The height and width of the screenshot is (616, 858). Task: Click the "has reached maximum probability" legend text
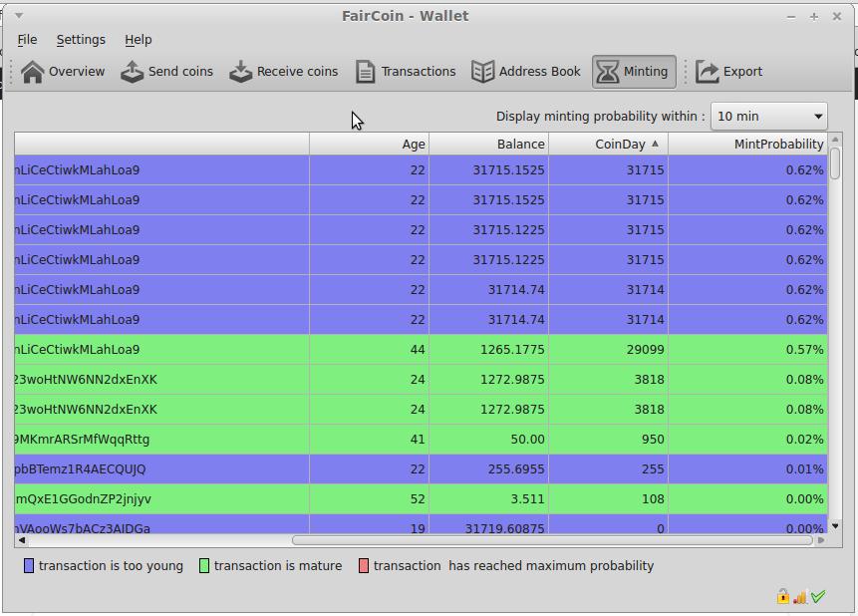(x=551, y=565)
